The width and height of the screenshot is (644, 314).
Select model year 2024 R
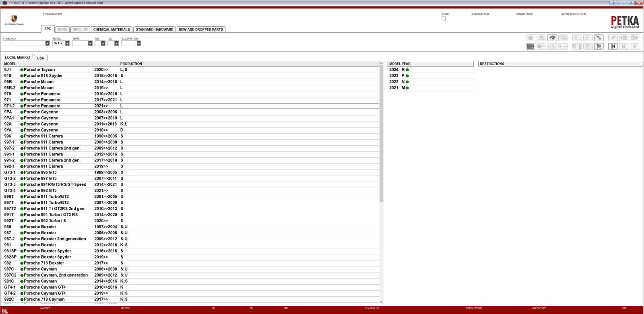(431, 70)
